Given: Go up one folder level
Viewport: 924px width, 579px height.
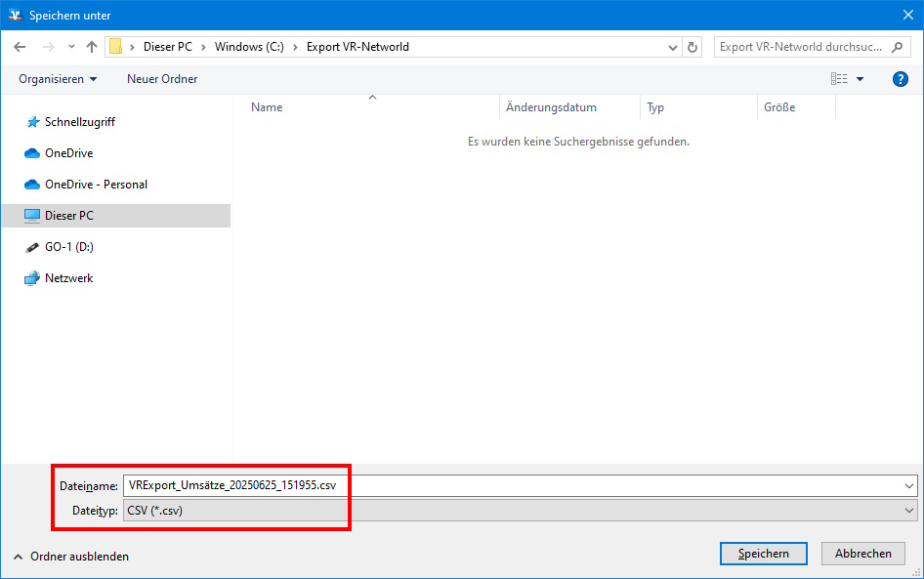Looking at the screenshot, I should pyautogui.click(x=92, y=47).
